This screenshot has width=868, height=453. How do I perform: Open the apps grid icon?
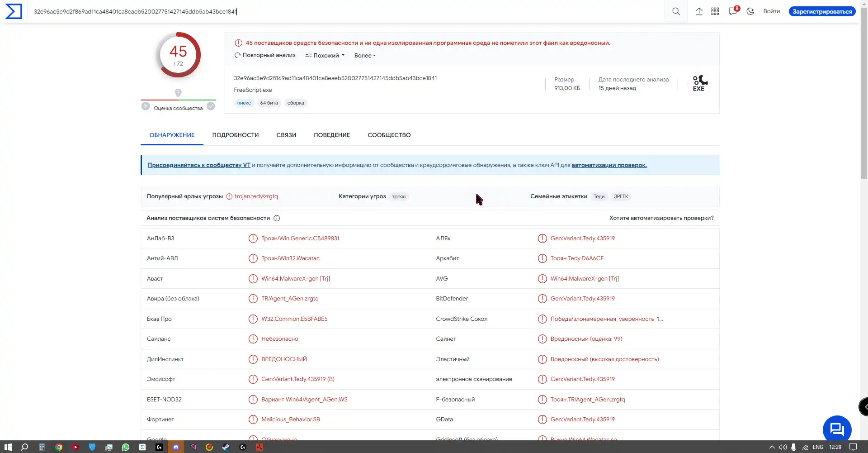tap(715, 11)
